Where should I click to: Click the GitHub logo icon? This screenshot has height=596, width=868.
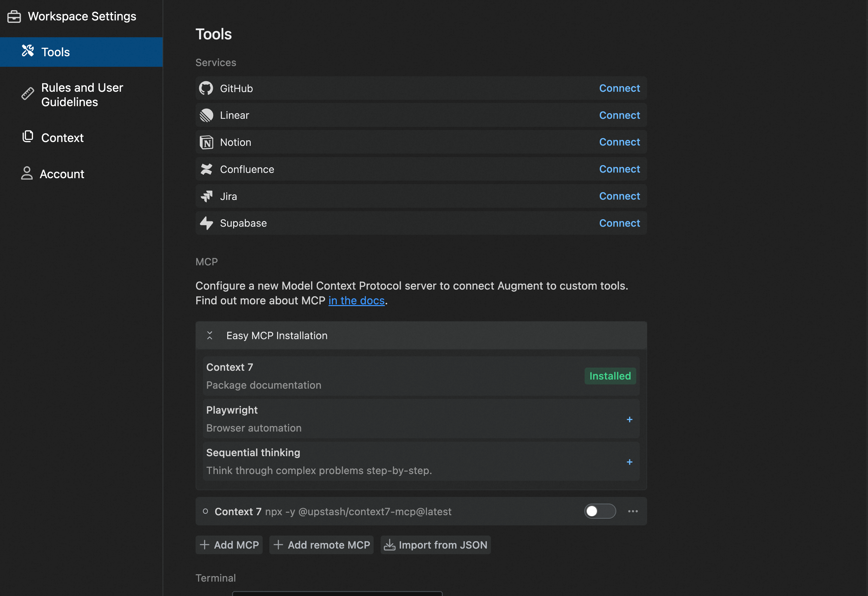coord(206,88)
